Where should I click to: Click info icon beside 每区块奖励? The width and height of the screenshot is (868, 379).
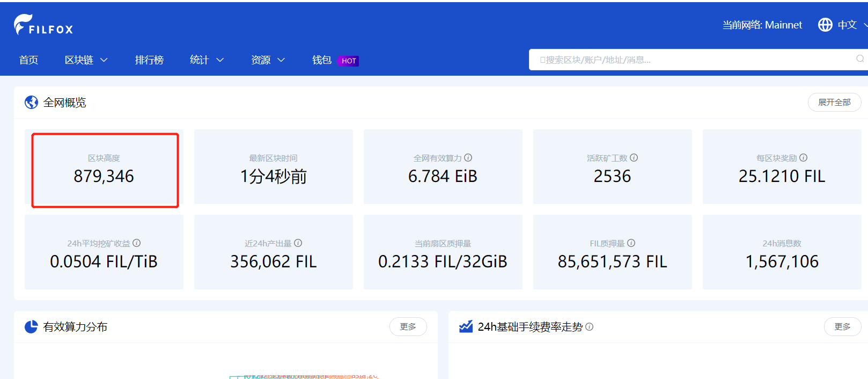pos(804,158)
